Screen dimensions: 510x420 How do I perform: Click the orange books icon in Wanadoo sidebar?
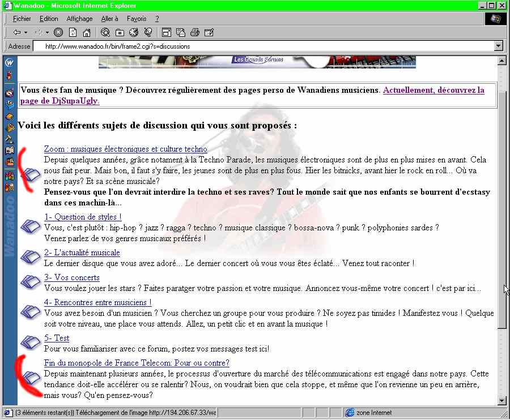coord(10,116)
